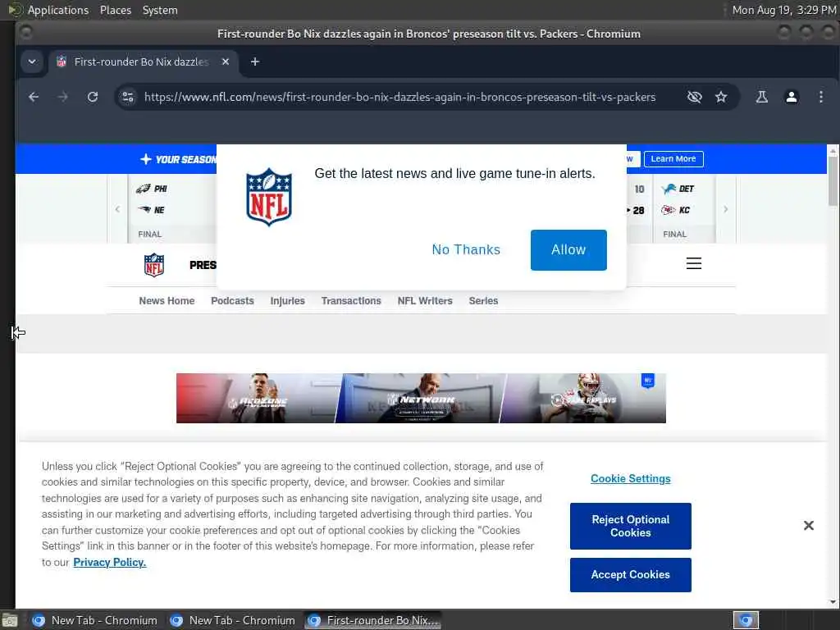This screenshot has width=840, height=630.
Task: Open NFL Writers section
Action: (425, 300)
